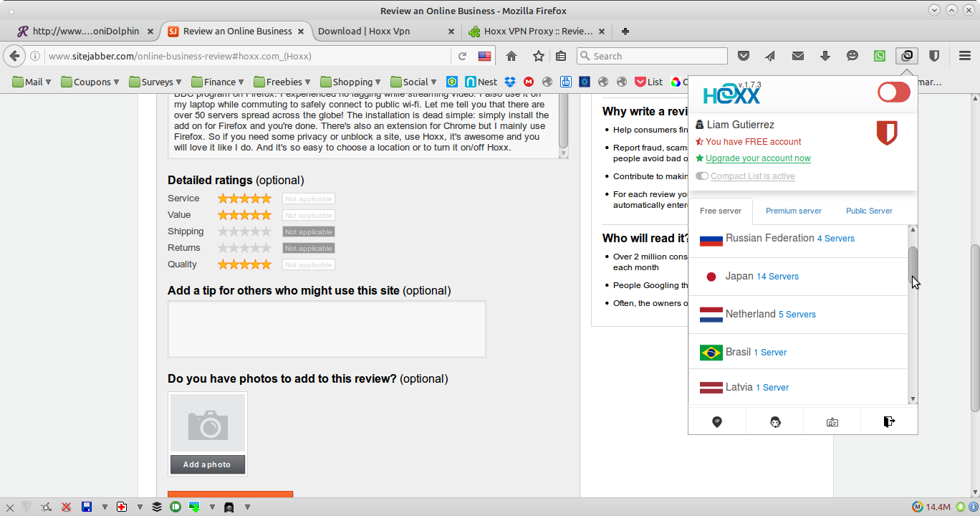
Task: Click the tip for others text area
Action: pos(327,329)
